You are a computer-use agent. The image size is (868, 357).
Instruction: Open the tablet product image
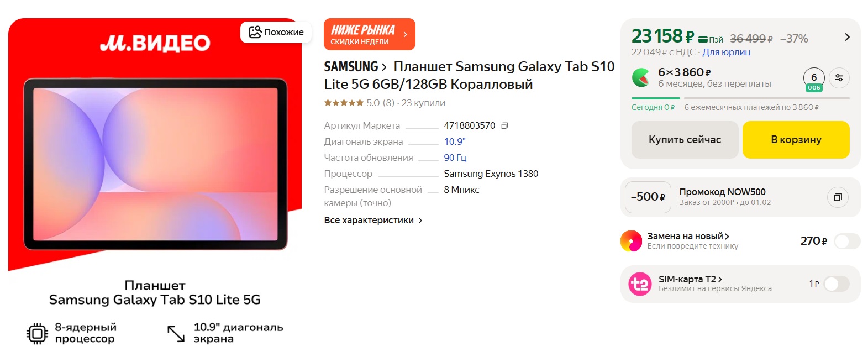[155, 164]
